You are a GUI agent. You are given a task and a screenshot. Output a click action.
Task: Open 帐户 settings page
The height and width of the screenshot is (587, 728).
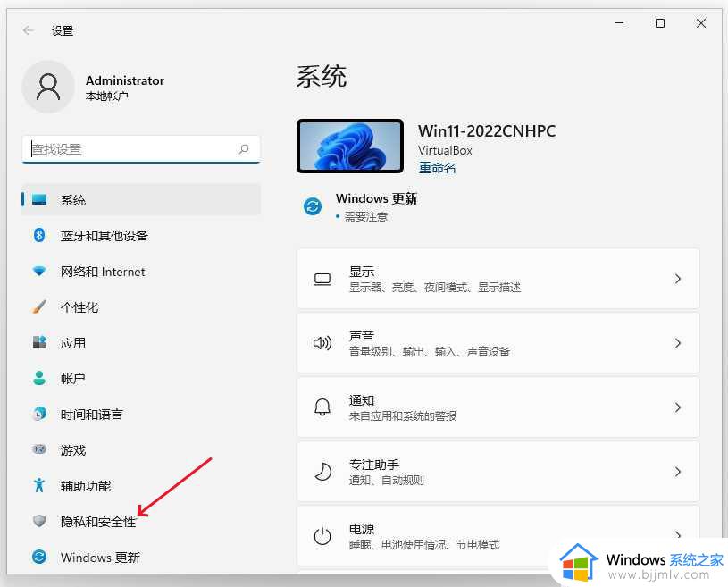[141, 378]
